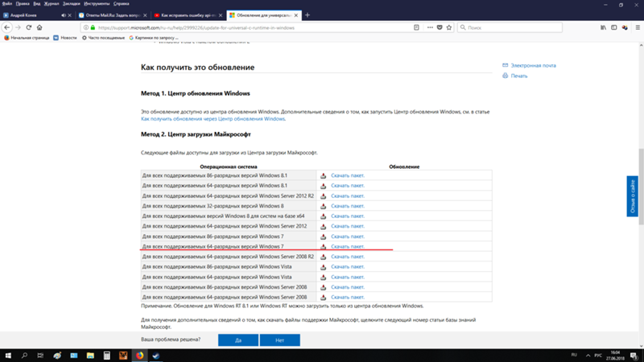Open Steam from the taskbar
This screenshot has width=644, height=362.
point(156,356)
